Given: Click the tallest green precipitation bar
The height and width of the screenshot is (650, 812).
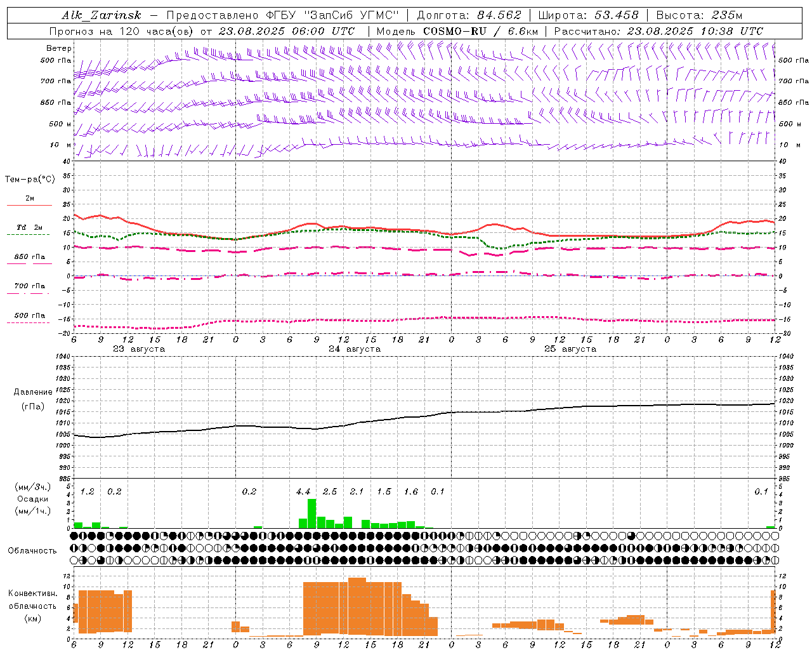Looking at the screenshot, I should click(x=311, y=514).
